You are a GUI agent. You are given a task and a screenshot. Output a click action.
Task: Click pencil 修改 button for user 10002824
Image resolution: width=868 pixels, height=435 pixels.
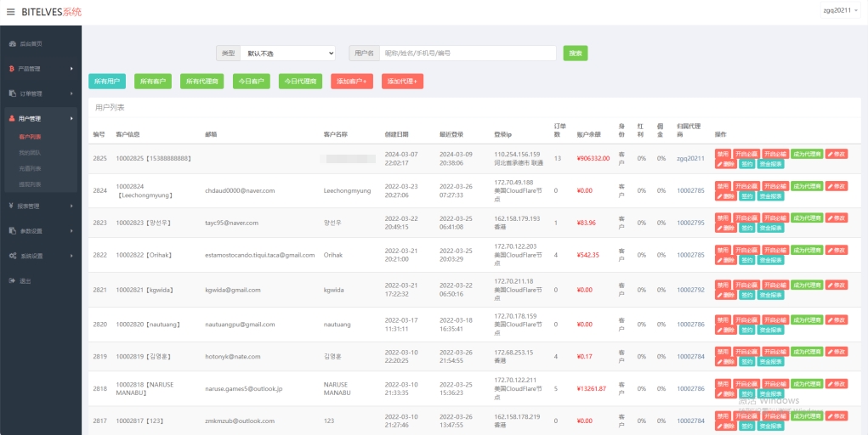click(x=836, y=185)
